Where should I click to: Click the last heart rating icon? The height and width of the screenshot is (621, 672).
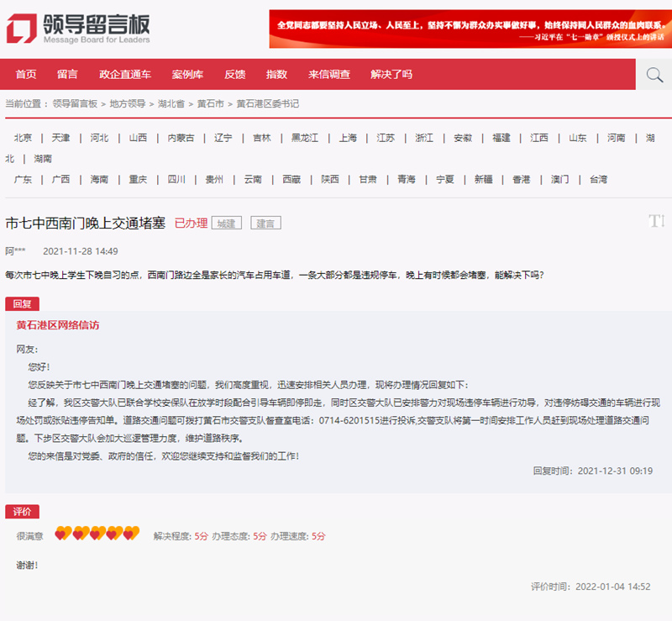pyautogui.click(x=130, y=534)
